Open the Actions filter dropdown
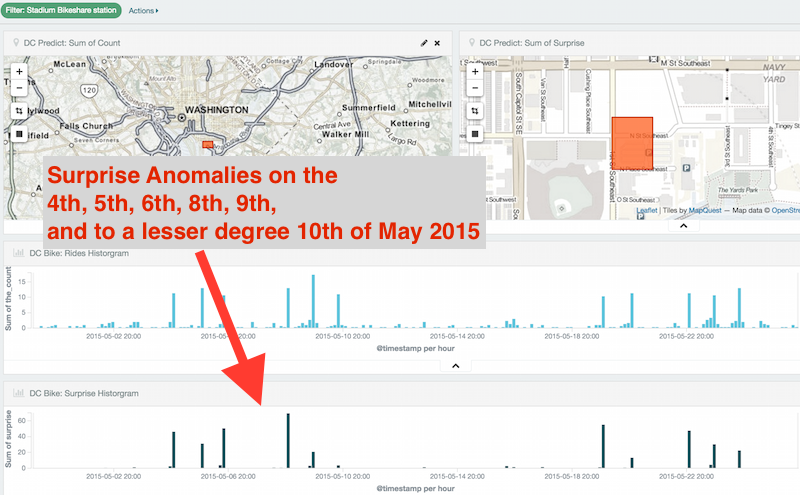This screenshot has width=800, height=495. tap(143, 11)
